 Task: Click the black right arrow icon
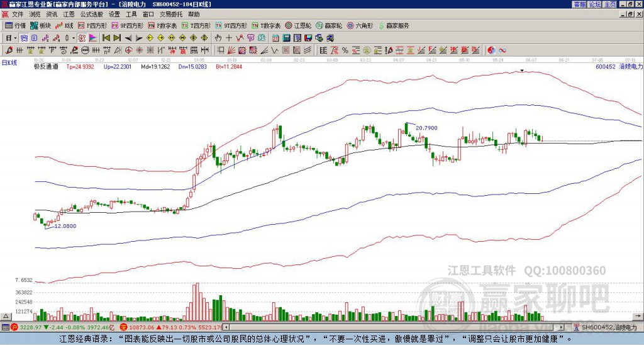(x=139, y=38)
